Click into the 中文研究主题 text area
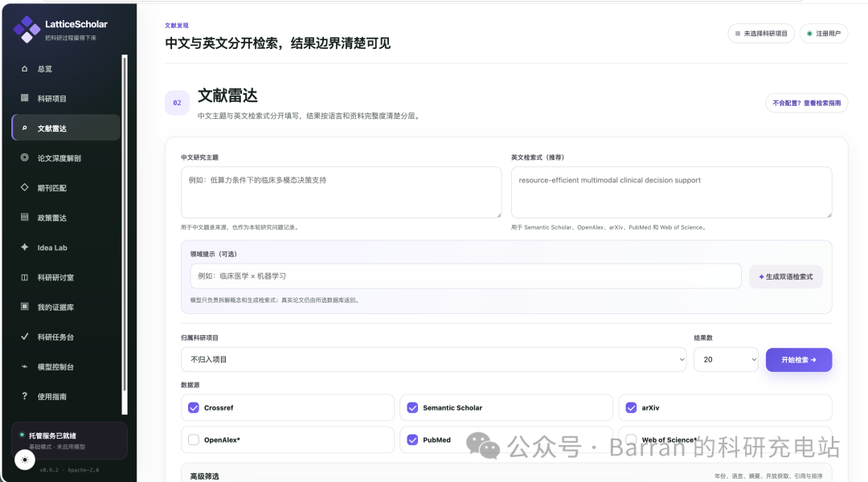Image resolution: width=868 pixels, height=482 pixels. pos(341,193)
